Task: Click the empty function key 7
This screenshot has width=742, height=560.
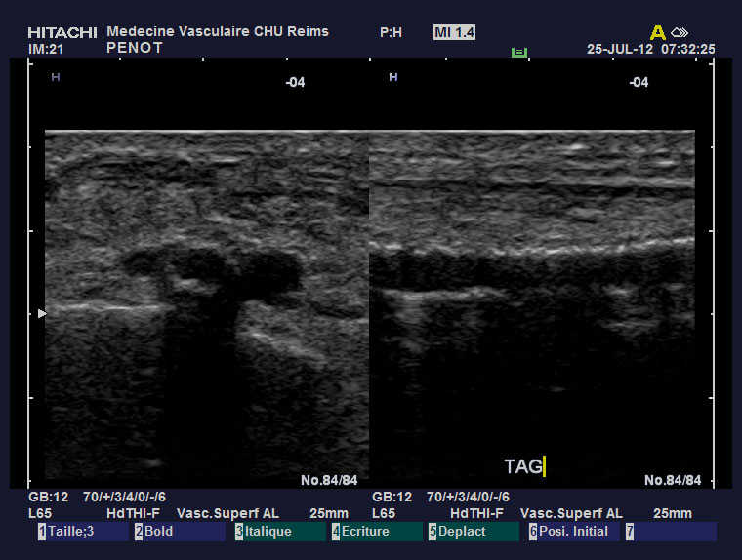Action: tap(671, 532)
